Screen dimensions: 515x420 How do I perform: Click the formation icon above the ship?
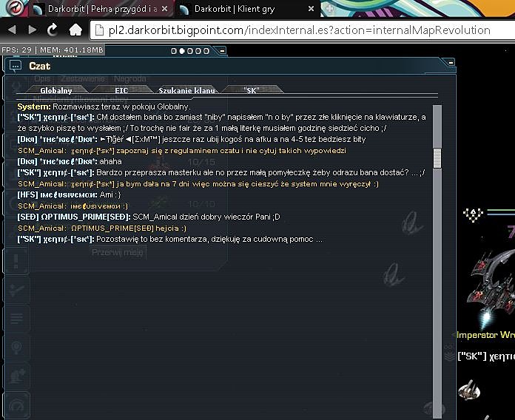pyautogui.click(x=473, y=214)
